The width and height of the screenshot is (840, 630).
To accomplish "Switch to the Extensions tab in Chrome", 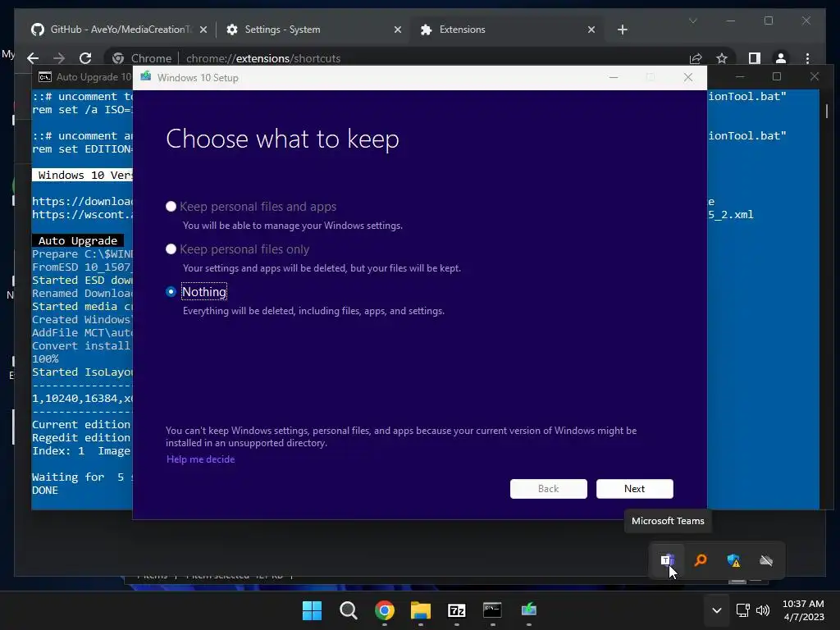I will [x=463, y=30].
